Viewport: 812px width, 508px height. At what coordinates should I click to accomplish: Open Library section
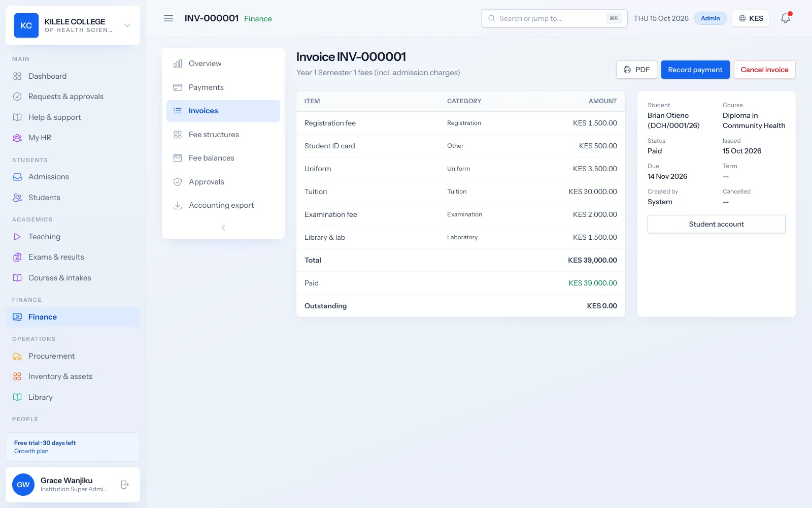(x=73, y=397)
